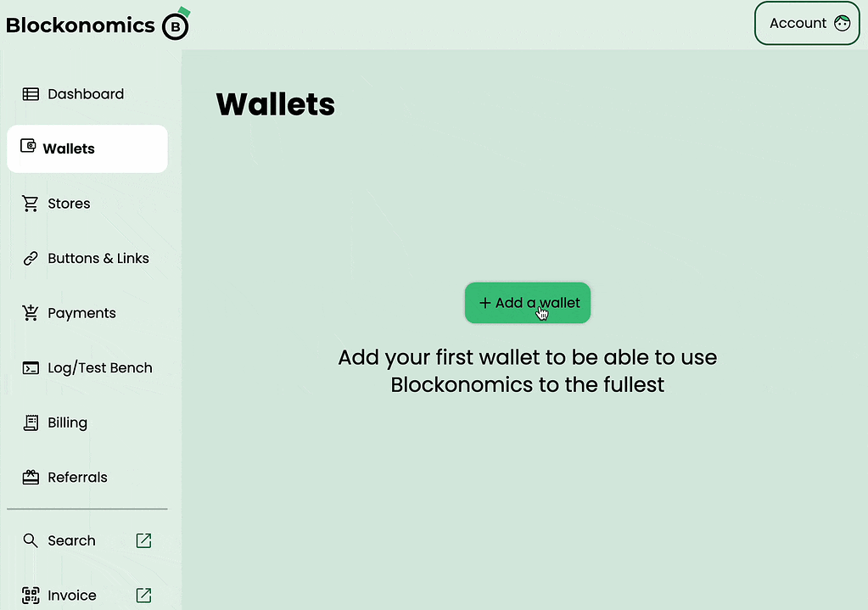Select the Invoice QR code icon
Viewport: 868px width, 610px height.
(30, 595)
